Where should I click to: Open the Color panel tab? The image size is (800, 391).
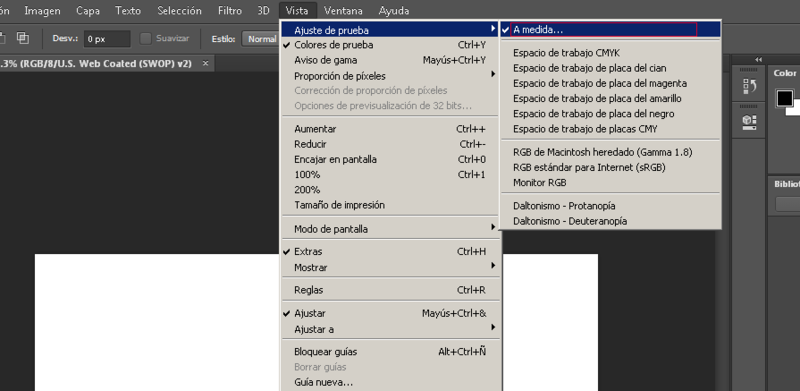click(x=785, y=74)
